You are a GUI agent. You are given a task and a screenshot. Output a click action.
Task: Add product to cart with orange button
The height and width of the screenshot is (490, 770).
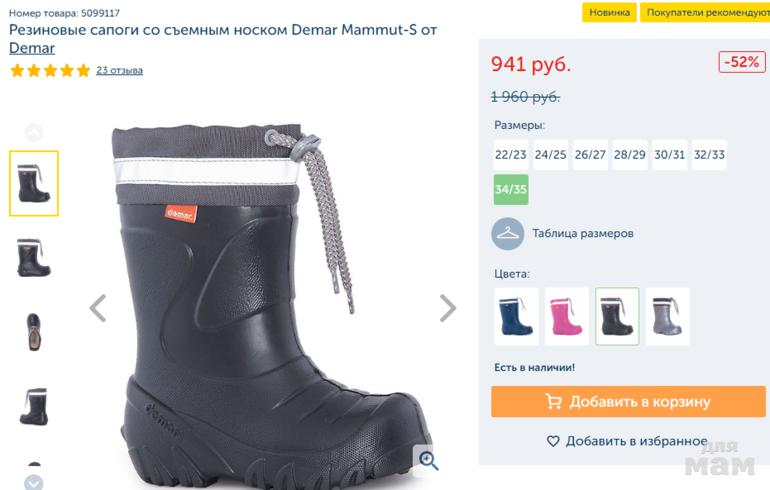point(628,401)
